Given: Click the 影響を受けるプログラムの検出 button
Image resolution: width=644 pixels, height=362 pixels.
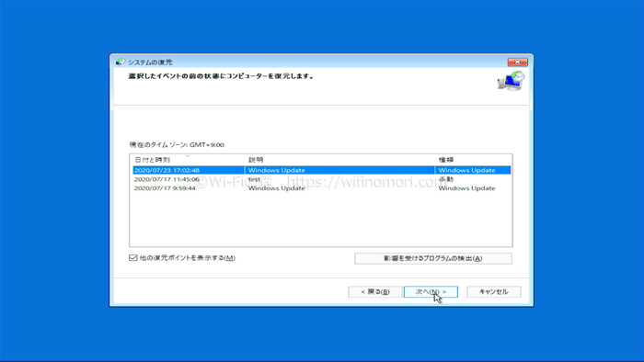Looking at the screenshot, I should (x=433, y=258).
